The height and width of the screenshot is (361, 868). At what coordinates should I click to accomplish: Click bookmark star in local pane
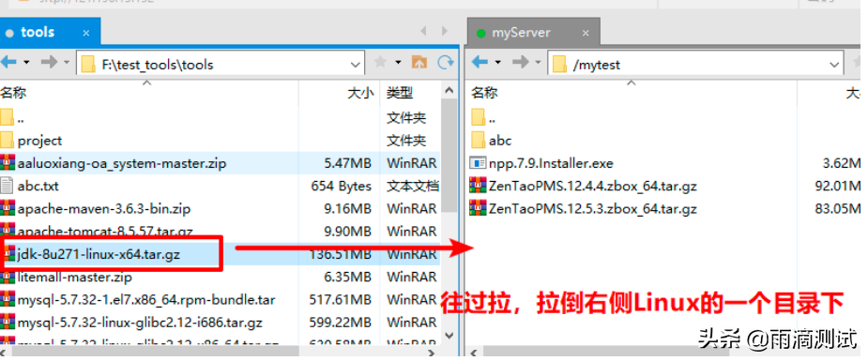point(380,63)
